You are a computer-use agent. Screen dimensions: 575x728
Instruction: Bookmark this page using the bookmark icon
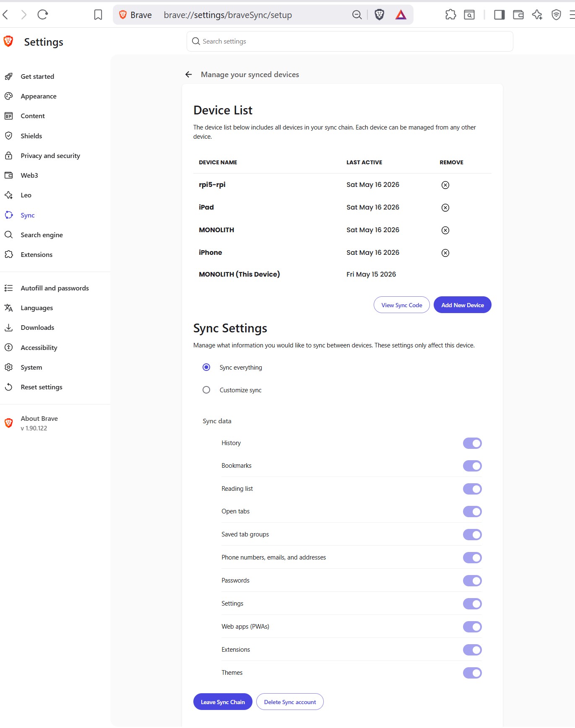pos(98,15)
